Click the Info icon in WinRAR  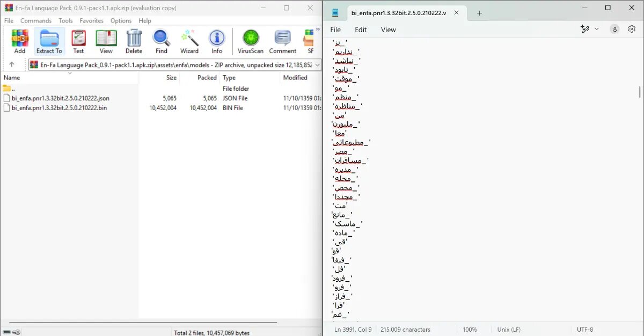pos(217,40)
